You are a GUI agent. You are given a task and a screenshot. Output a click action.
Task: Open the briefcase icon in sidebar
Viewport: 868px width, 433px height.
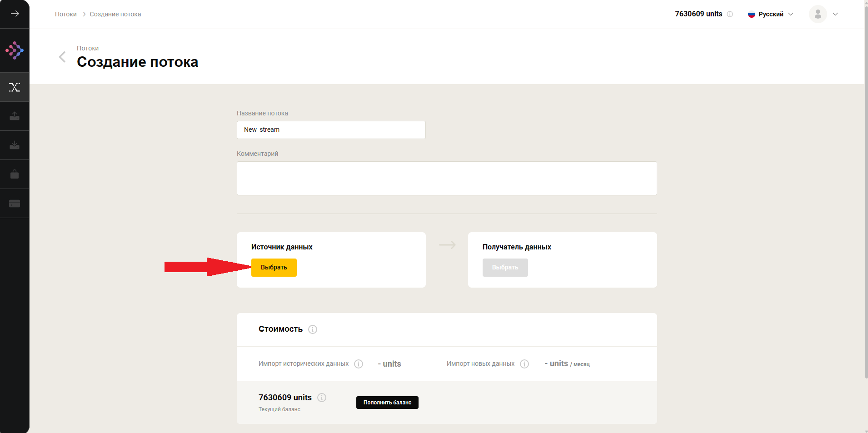pos(15,174)
